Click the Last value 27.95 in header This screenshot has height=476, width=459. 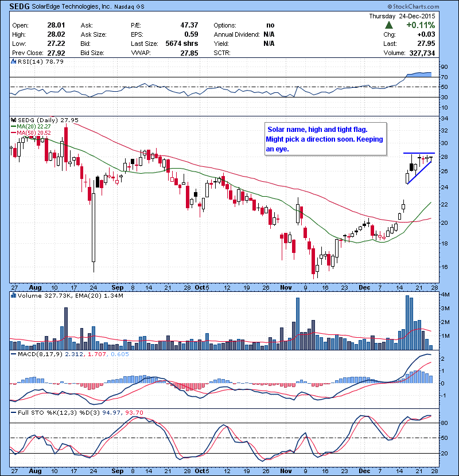coord(426,44)
